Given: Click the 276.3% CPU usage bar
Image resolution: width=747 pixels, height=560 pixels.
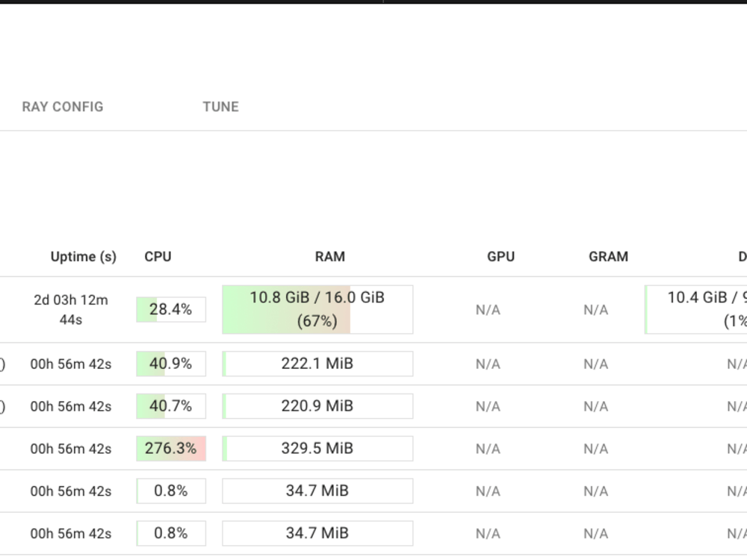Looking at the screenshot, I should click(x=171, y=449).
